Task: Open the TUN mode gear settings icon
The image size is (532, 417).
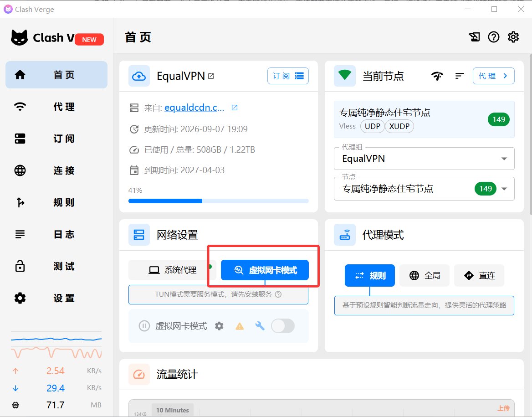Action: pos(219,326)
